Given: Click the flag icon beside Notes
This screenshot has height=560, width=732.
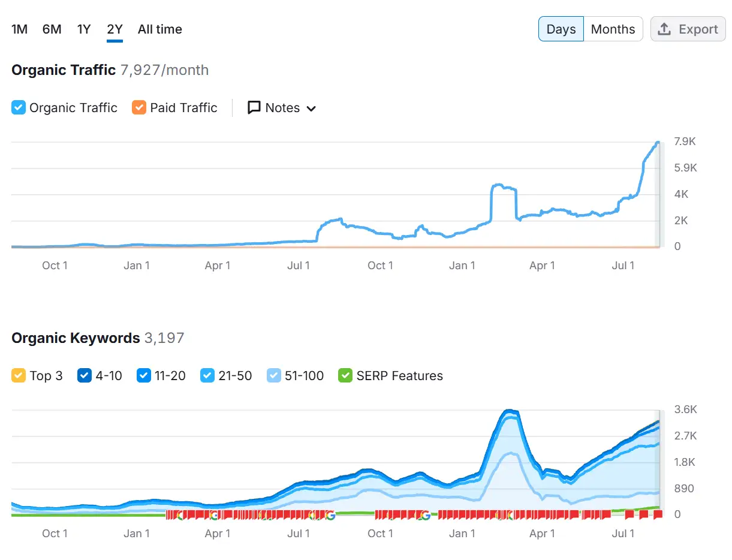Looking at the screenshot, I should point(254,108).
